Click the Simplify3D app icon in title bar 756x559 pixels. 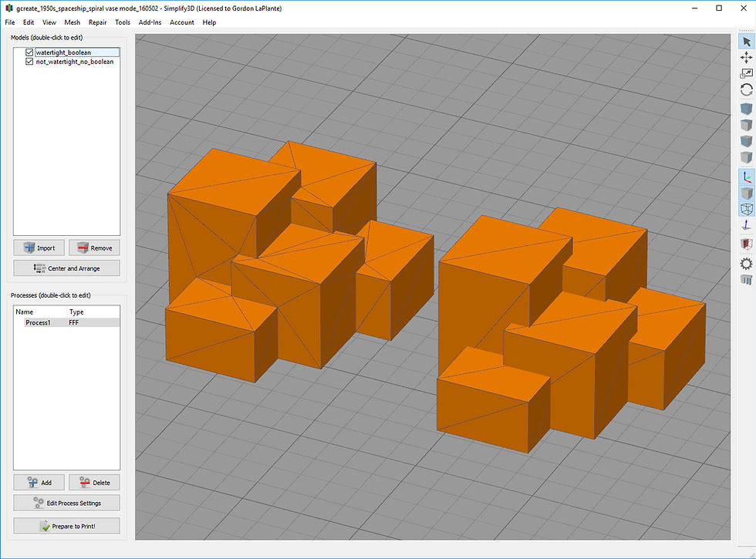pos(8,8)
